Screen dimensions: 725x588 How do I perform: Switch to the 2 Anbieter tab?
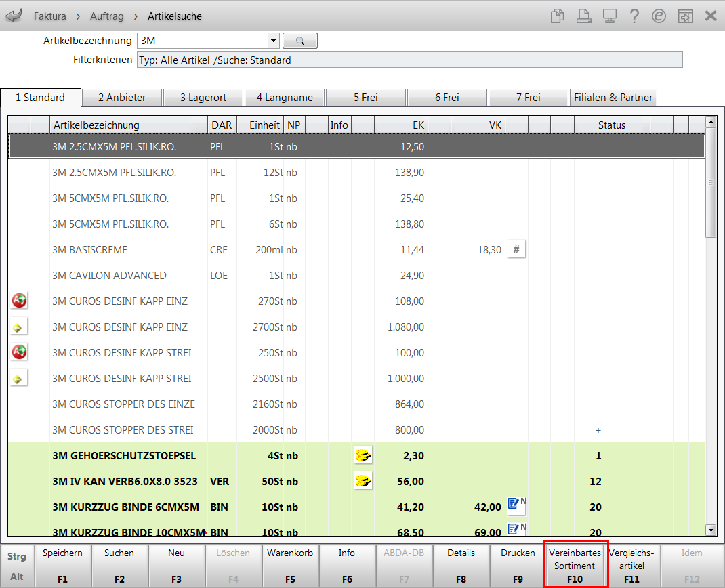click(122, 98)
